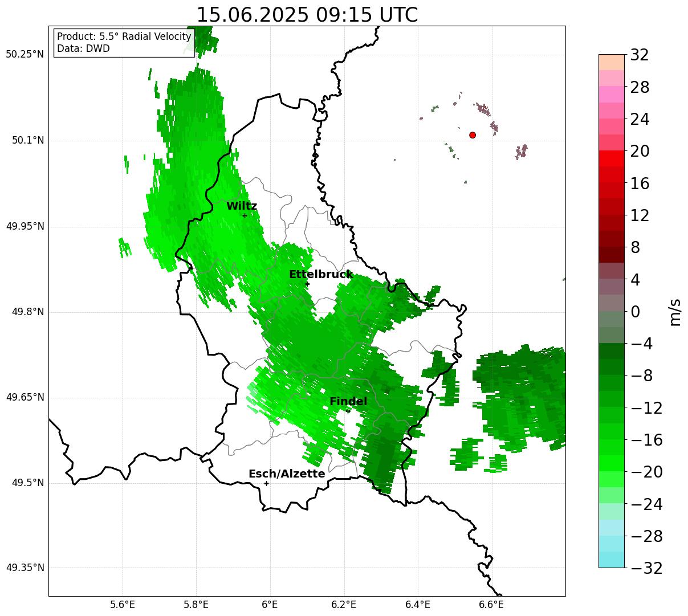The image size is (688, 616).
Task: Click the colorbar −32 tick label
Action: (x=646, y=568)
